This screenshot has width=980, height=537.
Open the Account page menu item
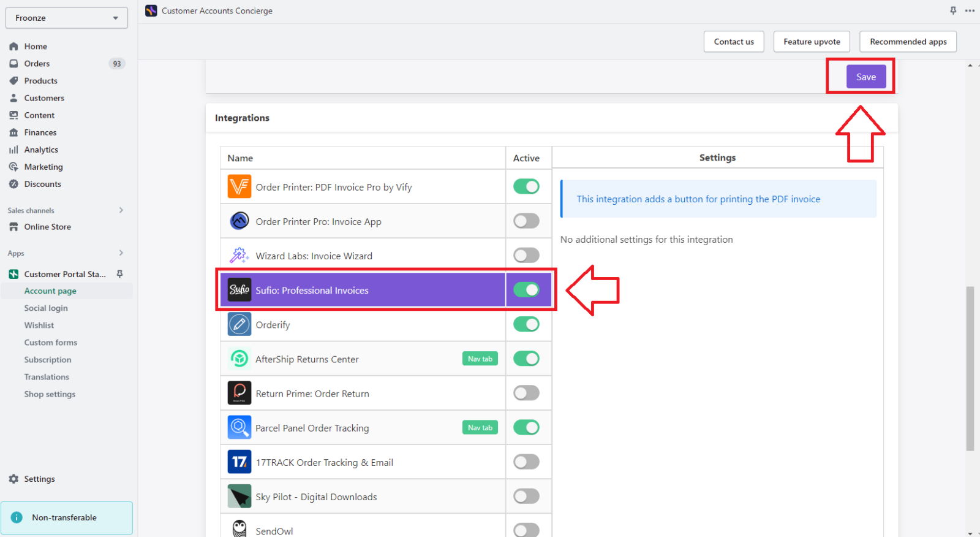(67, 291)
